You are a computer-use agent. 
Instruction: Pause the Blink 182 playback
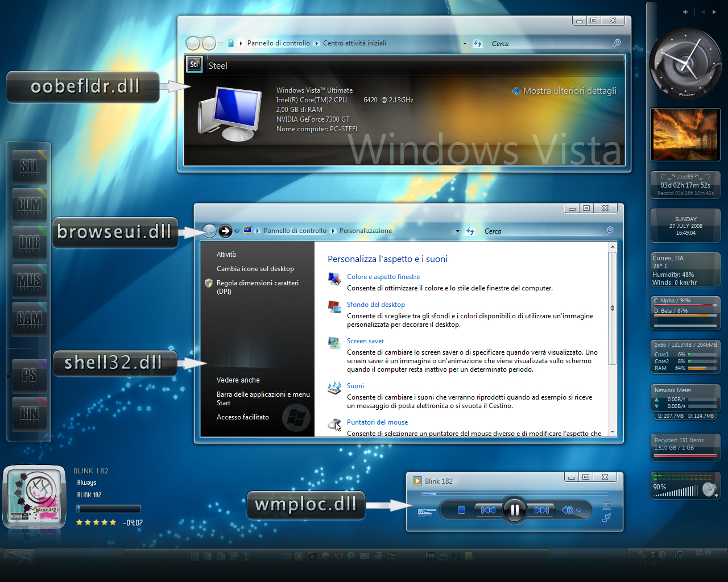[x=514, y=510]
